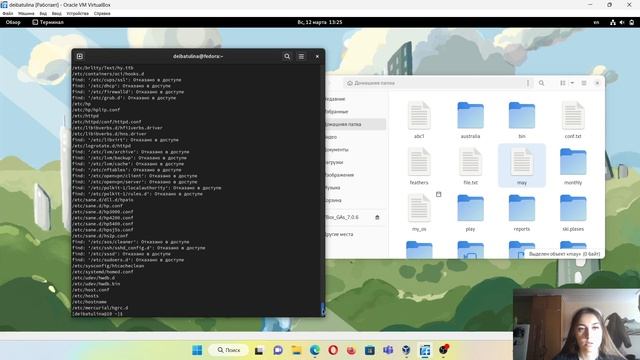Toggle grid/list view in the Files window

[563, 83]
